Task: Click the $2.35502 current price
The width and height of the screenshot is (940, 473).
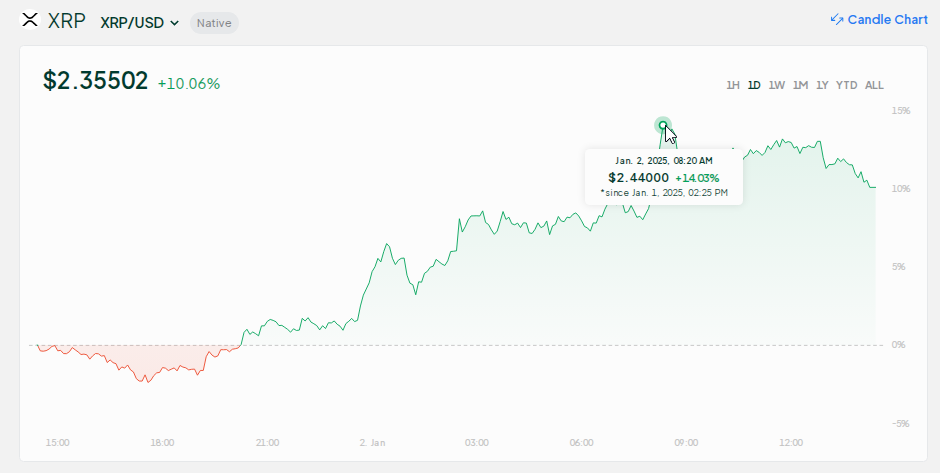Action: pos(95,82)
